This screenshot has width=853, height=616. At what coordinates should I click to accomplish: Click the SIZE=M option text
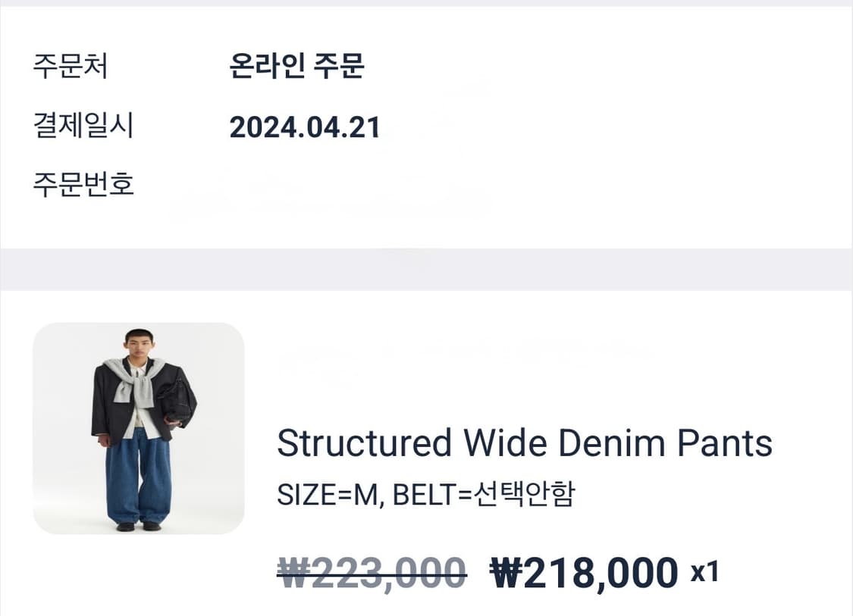pyautogui.click(x=328, y=496)
